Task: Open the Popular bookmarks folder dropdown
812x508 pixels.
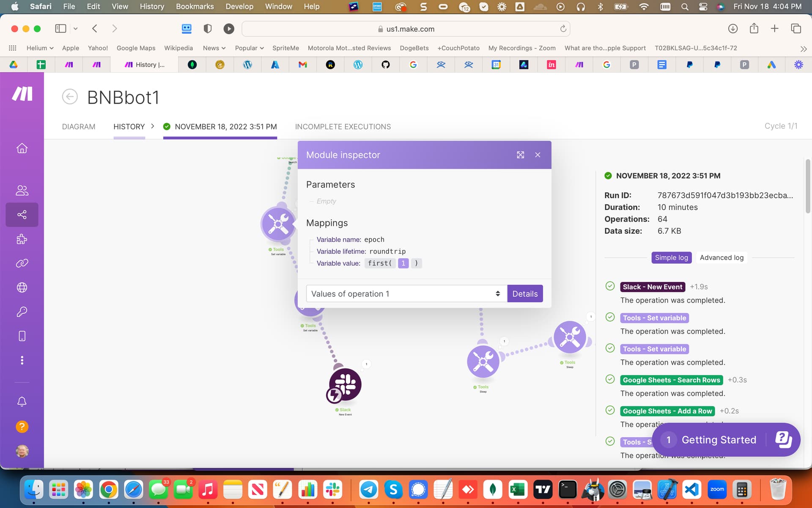Action: pos(249,48)
